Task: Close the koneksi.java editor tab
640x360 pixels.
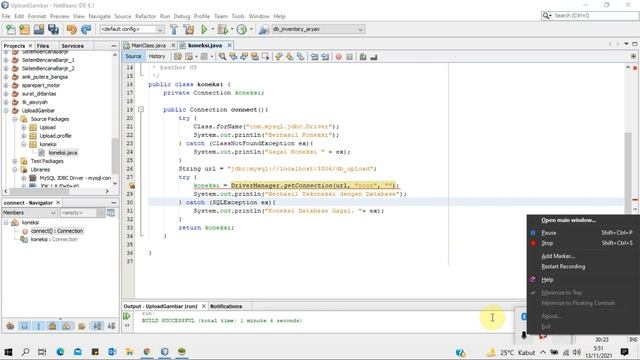Action: [x=229, y=45]
